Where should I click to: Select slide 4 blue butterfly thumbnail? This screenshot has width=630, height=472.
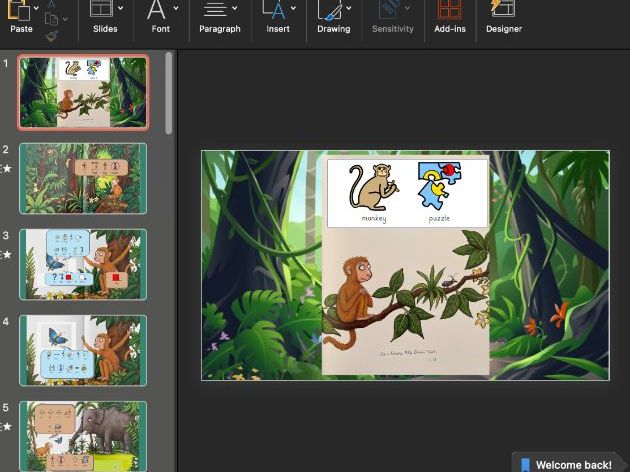[x=83, y=350]
